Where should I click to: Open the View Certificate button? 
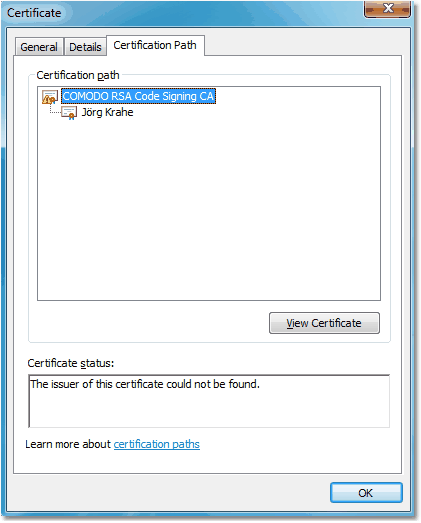point(324,323)
